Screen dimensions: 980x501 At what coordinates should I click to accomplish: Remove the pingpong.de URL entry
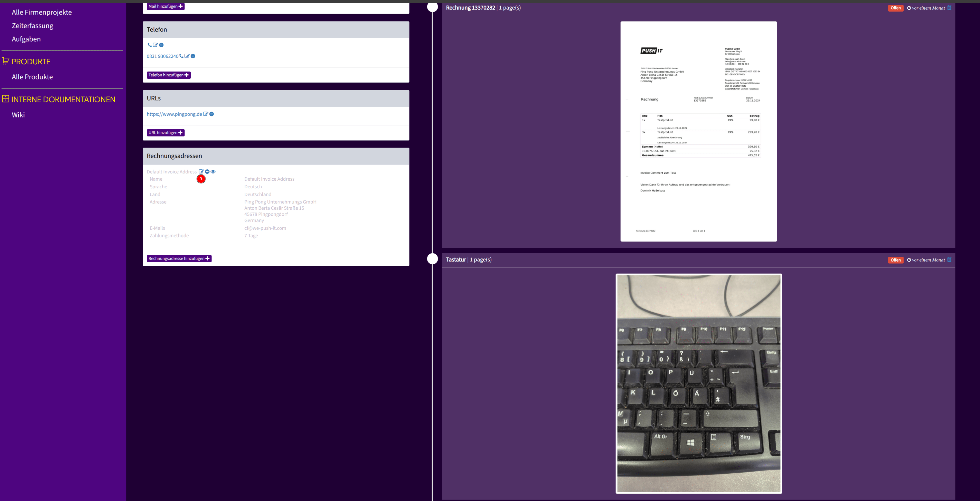[x=212, y=114]
